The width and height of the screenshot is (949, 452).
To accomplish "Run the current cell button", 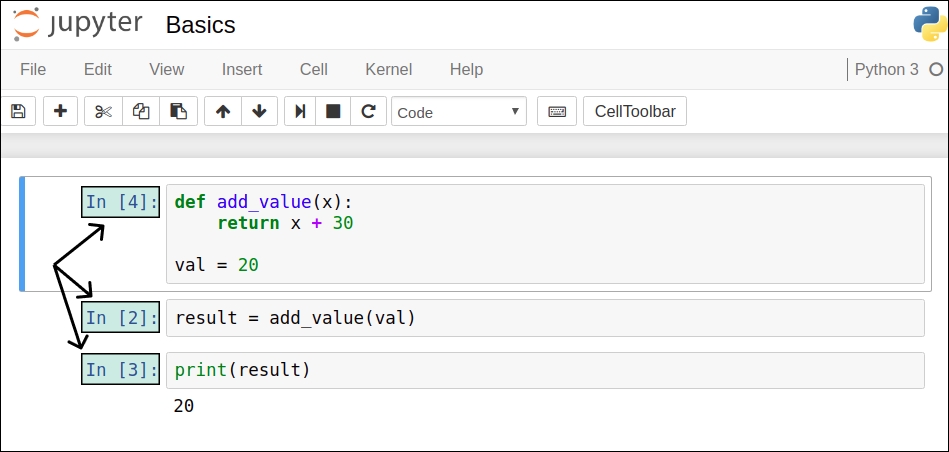I will click(x=299, y=111).
